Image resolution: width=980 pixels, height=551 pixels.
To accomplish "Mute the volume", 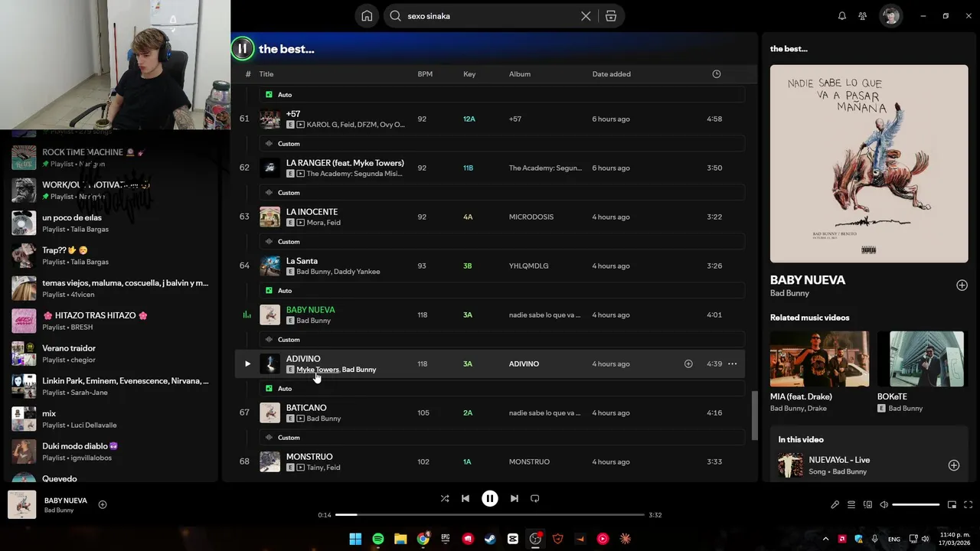I will pyautogui.click(x=884, y=505).
